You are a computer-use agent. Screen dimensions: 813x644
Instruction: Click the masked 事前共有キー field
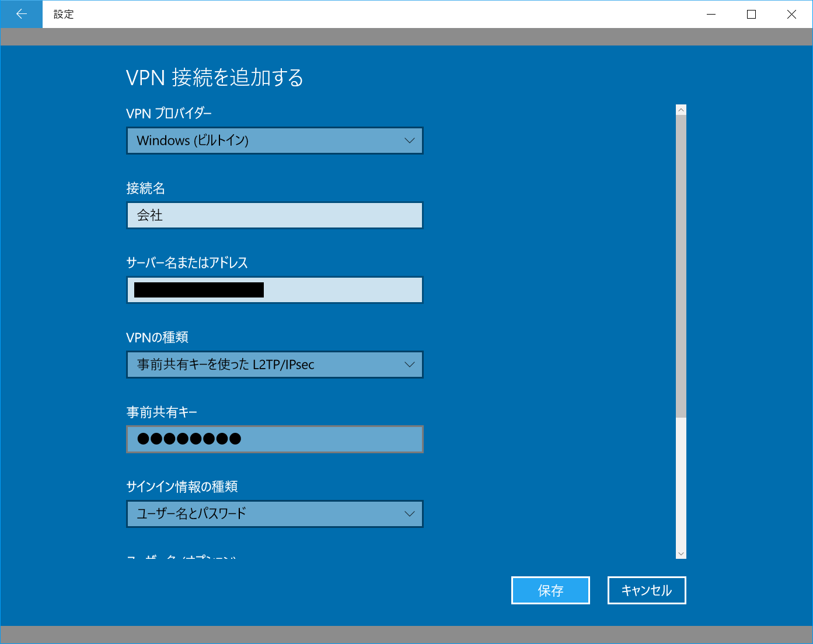click(x=274, y=439)
